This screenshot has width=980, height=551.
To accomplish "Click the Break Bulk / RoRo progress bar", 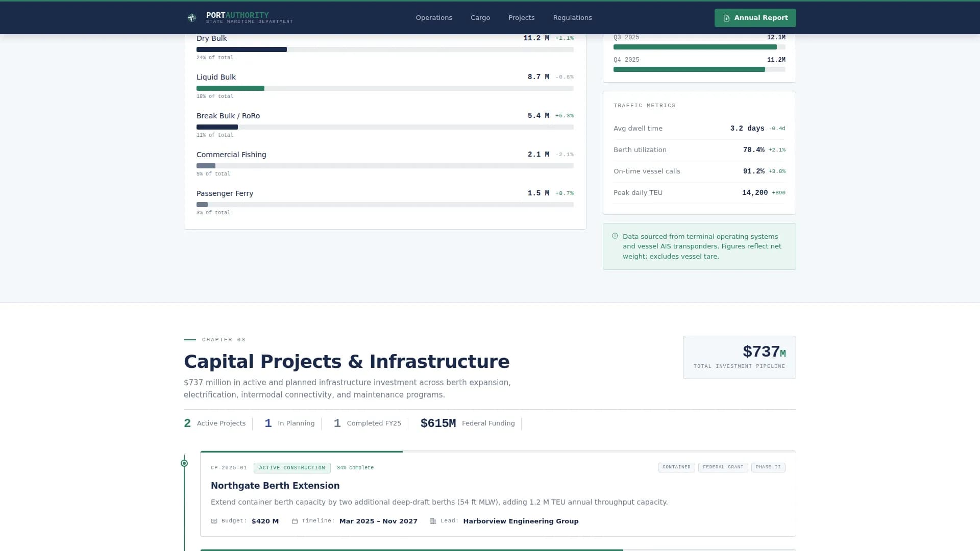I will click(x=385, y=127).
